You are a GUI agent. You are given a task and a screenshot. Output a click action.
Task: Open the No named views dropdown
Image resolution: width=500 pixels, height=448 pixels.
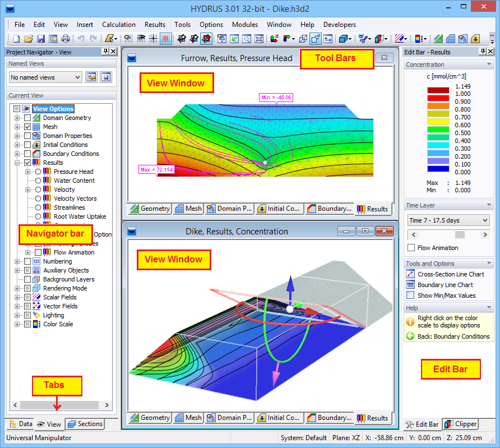45,77
